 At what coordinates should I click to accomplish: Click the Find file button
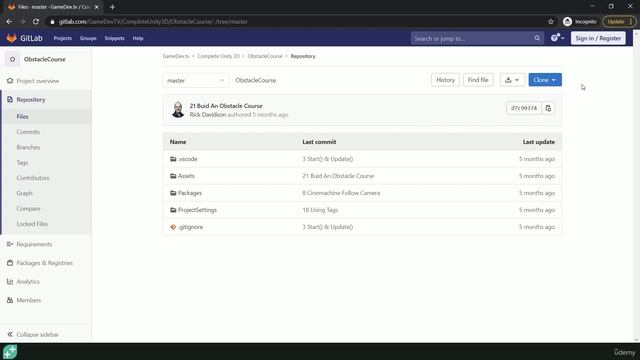tap(478, 80)
